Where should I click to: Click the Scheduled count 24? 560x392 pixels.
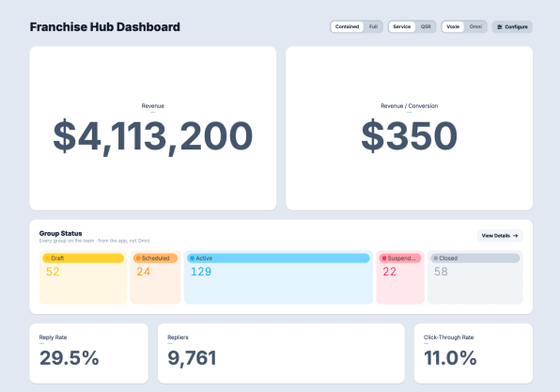[x=144, y=272]
